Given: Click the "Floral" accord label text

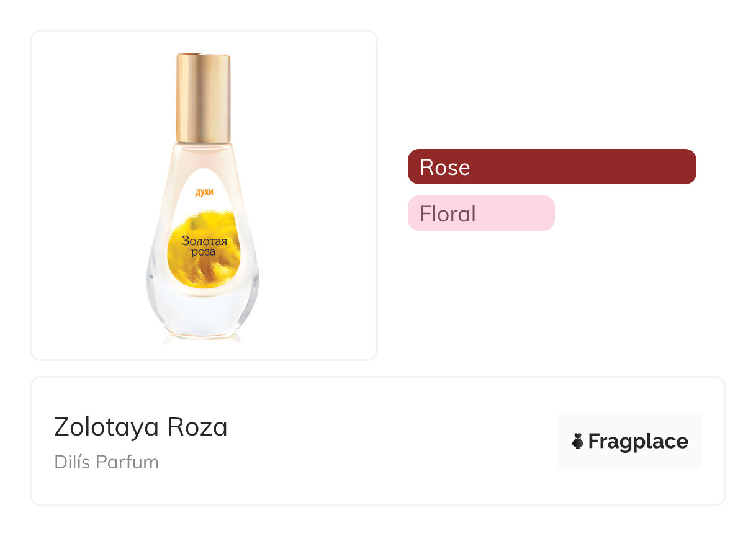Looking at the screenshot, I should (x=448, y=214).
